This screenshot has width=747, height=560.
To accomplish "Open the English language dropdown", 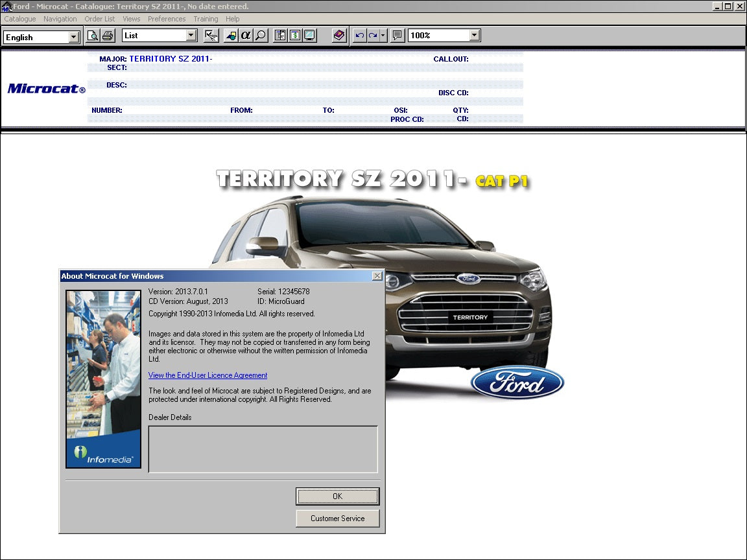I will coord(73,37).
